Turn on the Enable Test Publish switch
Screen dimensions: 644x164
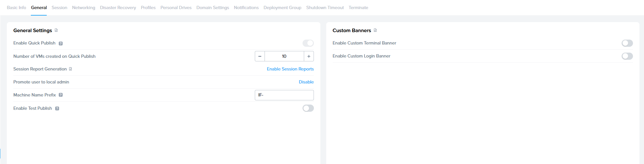[x=308, y=108]
